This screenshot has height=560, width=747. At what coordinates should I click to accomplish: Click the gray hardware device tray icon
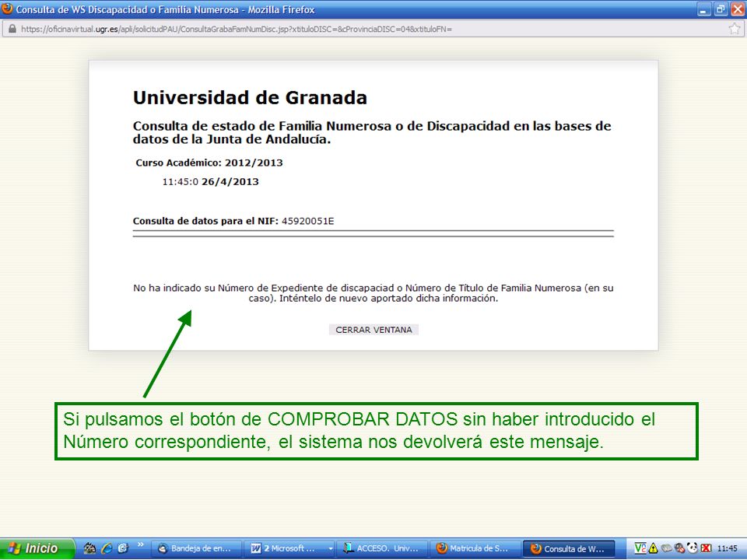(665, 548)
